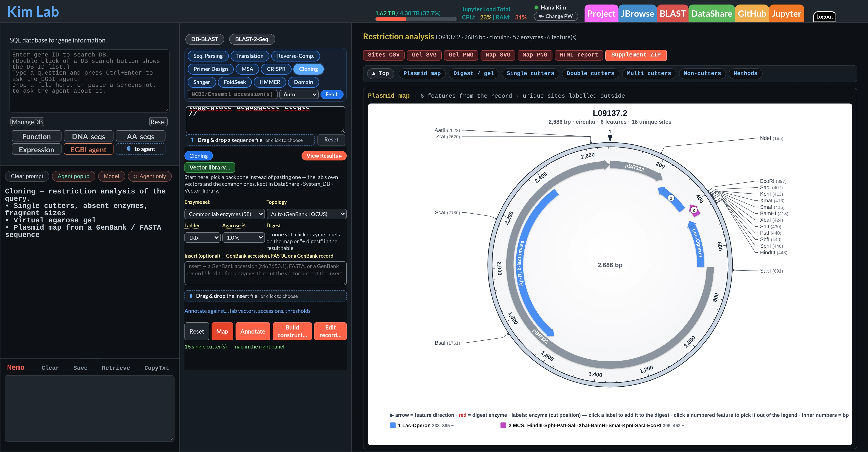This screenshot has height=452, width=868.
Task: Click Edit record button
Action: 330,331
